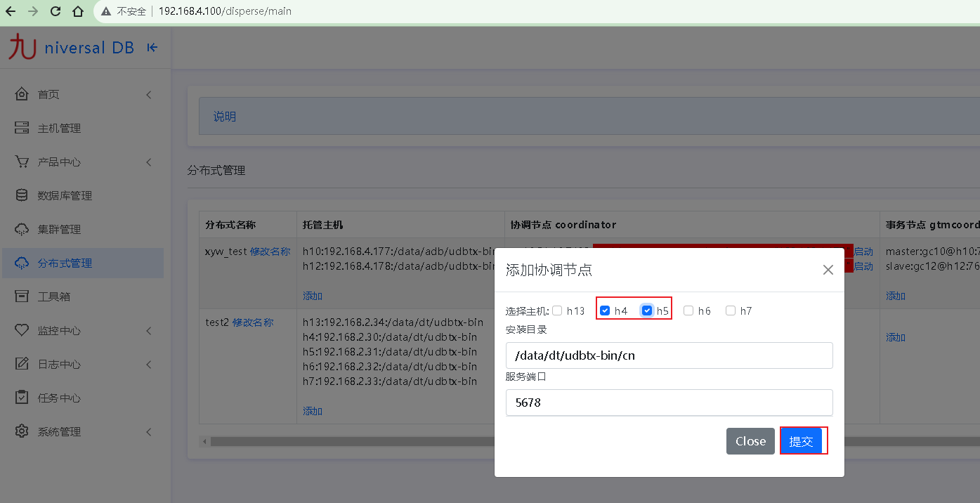Click 修改名称 link next to test2
Screen dimensions: 980x503
[x=253, y=322]
